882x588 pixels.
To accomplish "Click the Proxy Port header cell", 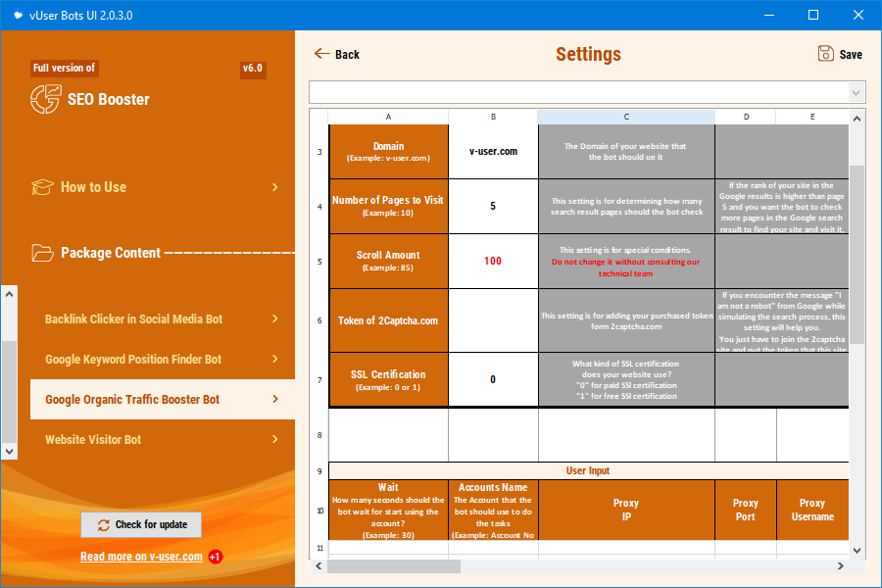I will click(746, 510).
